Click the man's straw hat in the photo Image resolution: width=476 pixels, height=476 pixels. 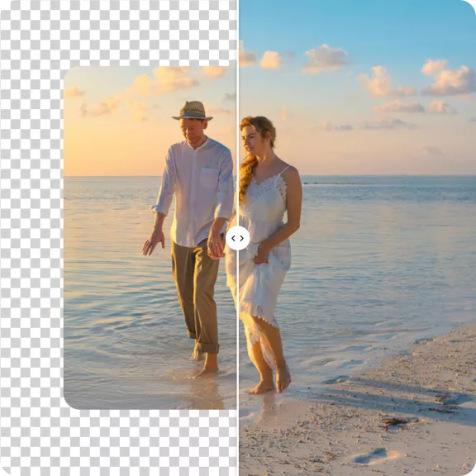click(193, 111)
